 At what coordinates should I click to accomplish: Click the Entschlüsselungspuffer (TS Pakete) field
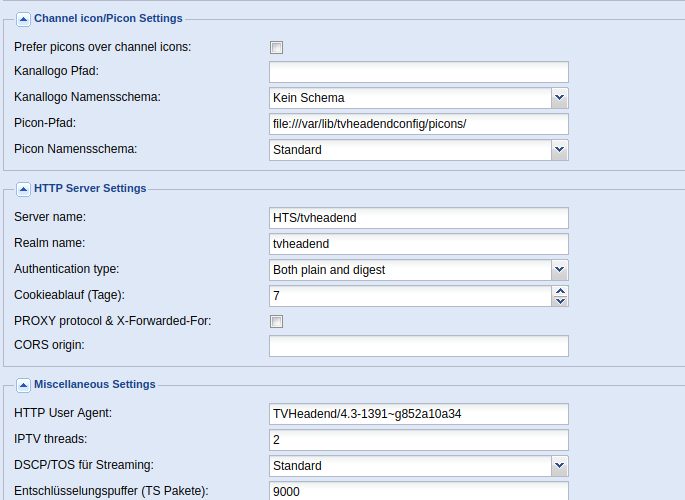pos(419,491)
